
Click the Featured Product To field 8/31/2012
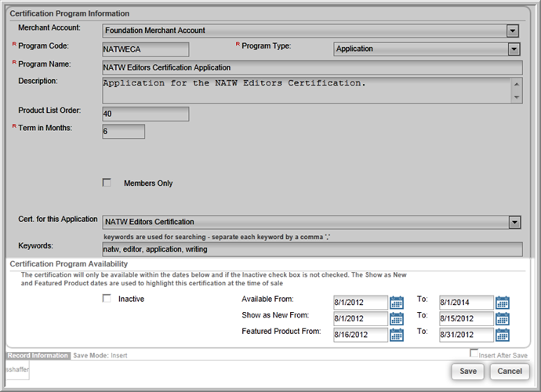pyautogui.click(x=467, y=335)
